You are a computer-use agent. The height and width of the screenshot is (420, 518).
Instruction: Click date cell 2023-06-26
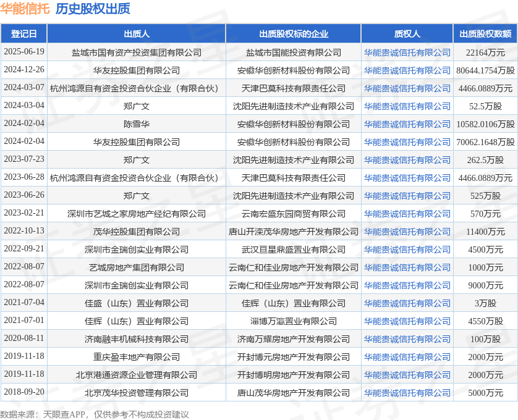pyautogui.click(x=24, y=195)
